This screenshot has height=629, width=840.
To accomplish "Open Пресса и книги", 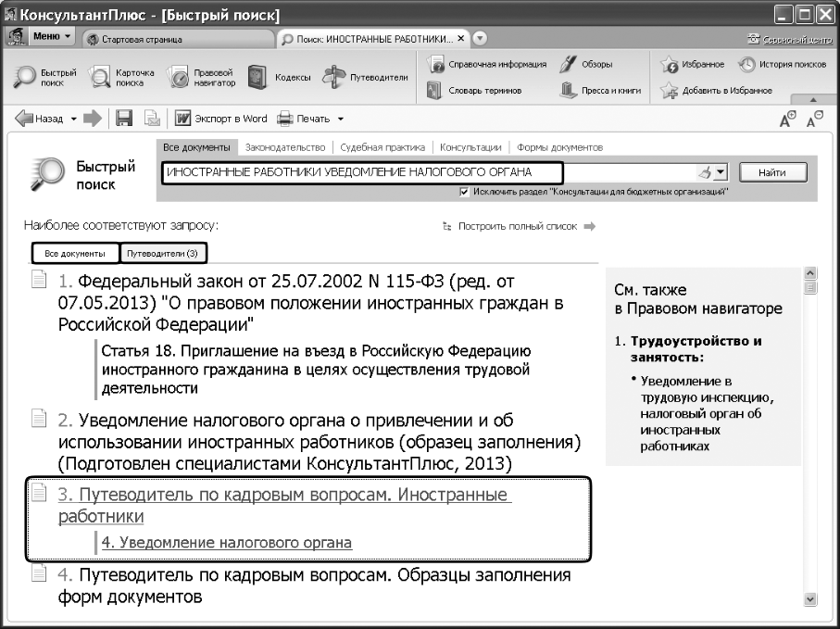I will (x=600, y=90).
